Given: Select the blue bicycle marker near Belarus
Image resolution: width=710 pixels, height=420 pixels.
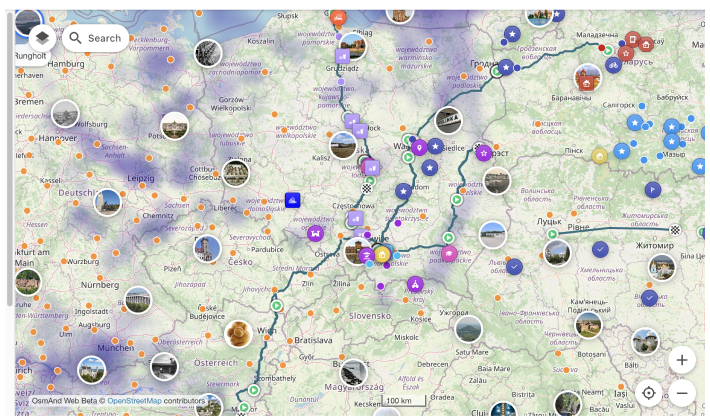Looking at the screenshot, I should click(x=612, y=67).
